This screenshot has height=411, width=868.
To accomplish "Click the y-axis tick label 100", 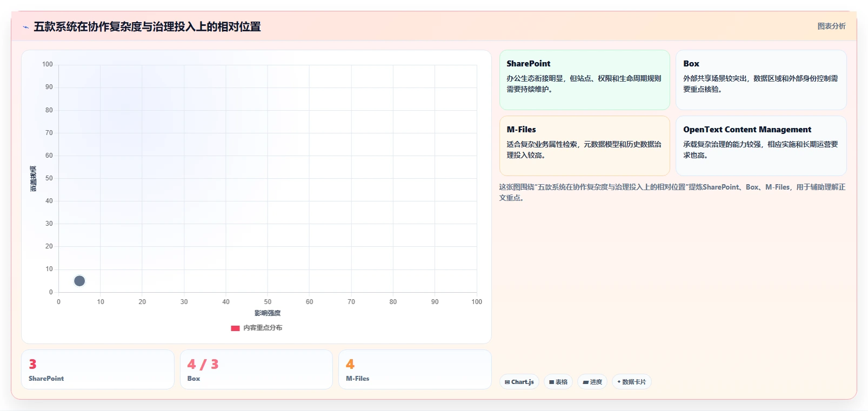I will [x=48, y=64].
